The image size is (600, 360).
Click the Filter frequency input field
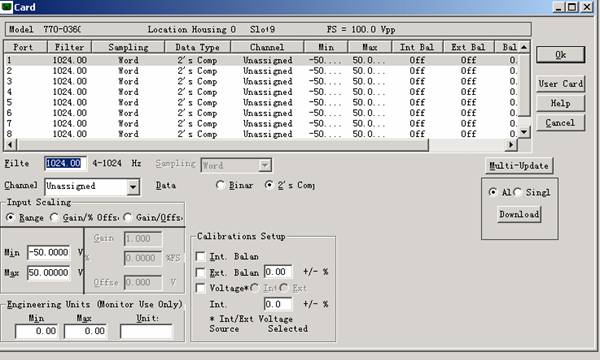[65, 163]
